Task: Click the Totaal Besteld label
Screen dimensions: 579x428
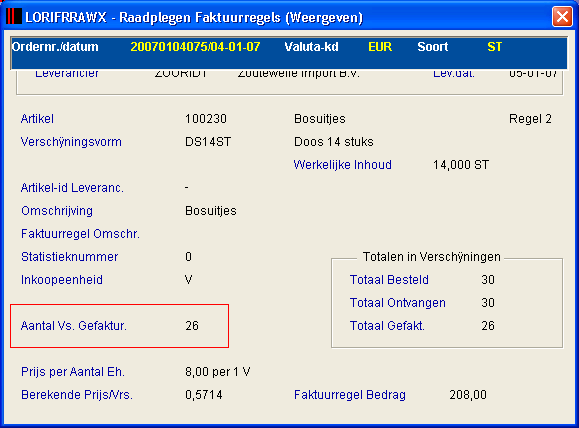Action: 389,280
